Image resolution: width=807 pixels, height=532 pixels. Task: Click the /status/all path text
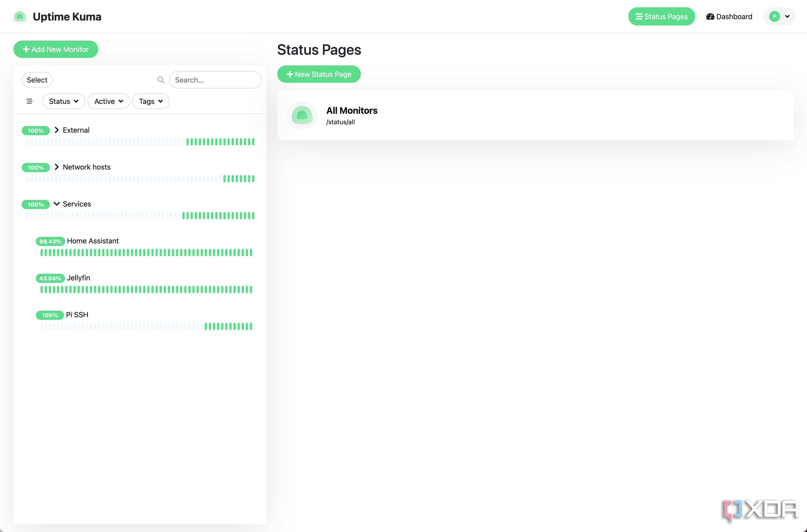pyautogui.click(x=340, y=122)
